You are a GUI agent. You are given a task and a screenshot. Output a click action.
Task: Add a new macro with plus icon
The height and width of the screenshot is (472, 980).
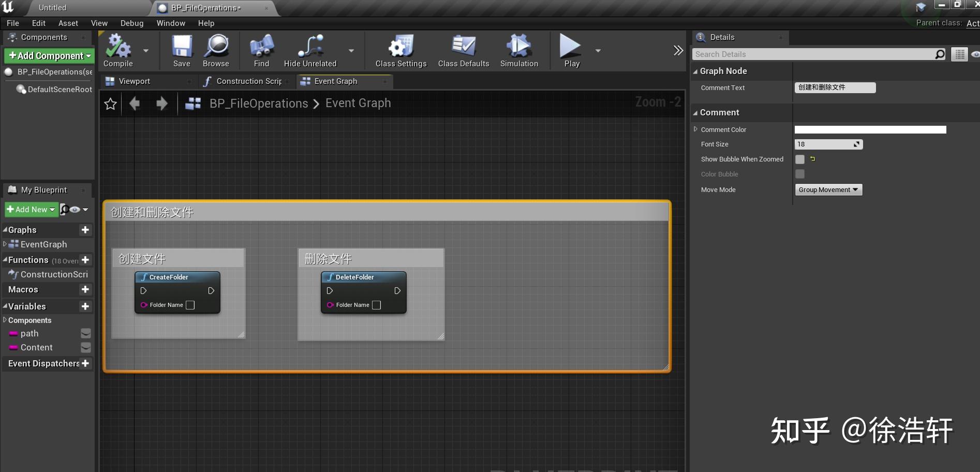pyautogui.click(x=85, y=289)
